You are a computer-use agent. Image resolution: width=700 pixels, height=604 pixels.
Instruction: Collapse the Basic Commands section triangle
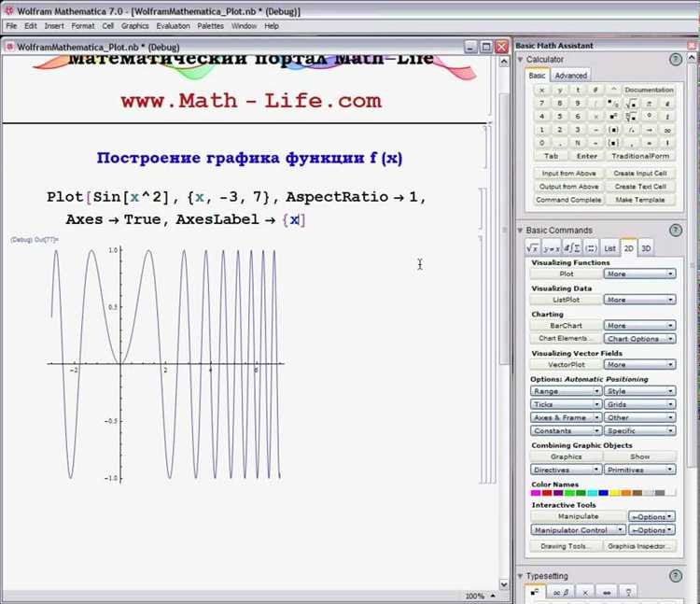[x=520, y=231]
